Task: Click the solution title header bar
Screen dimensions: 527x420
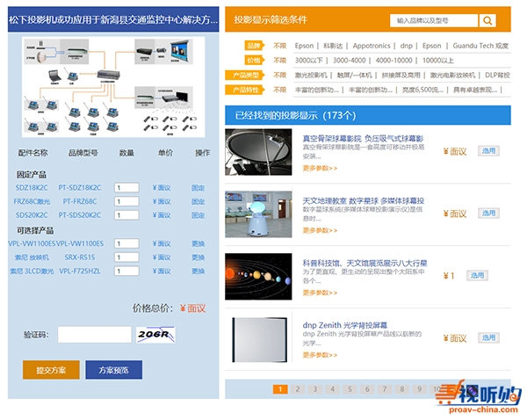Action: click(113, 19)
